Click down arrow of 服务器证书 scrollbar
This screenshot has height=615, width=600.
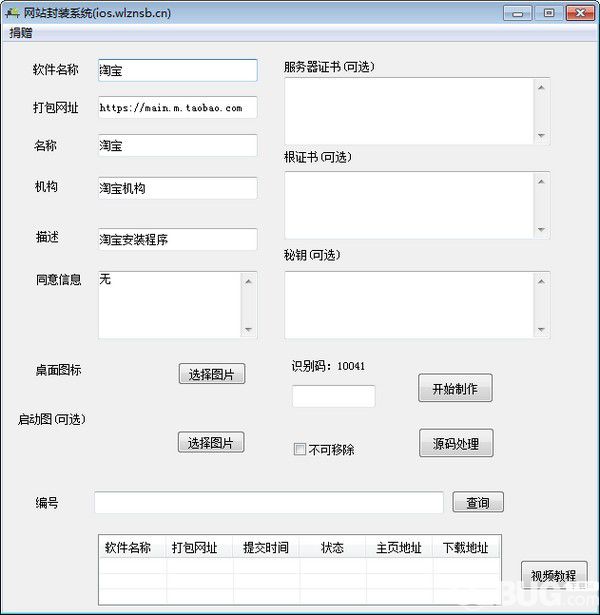pyautogui.click(x=542, y=136)
